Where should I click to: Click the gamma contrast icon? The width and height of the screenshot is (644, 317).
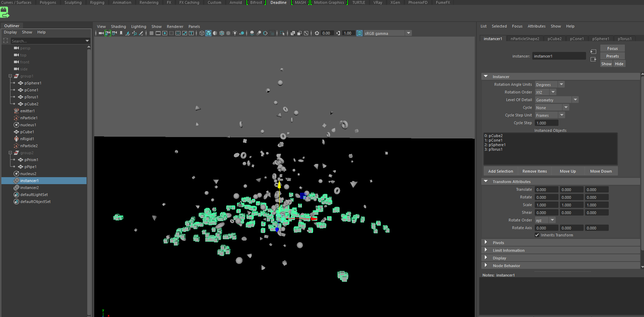[x=338, y=33]
